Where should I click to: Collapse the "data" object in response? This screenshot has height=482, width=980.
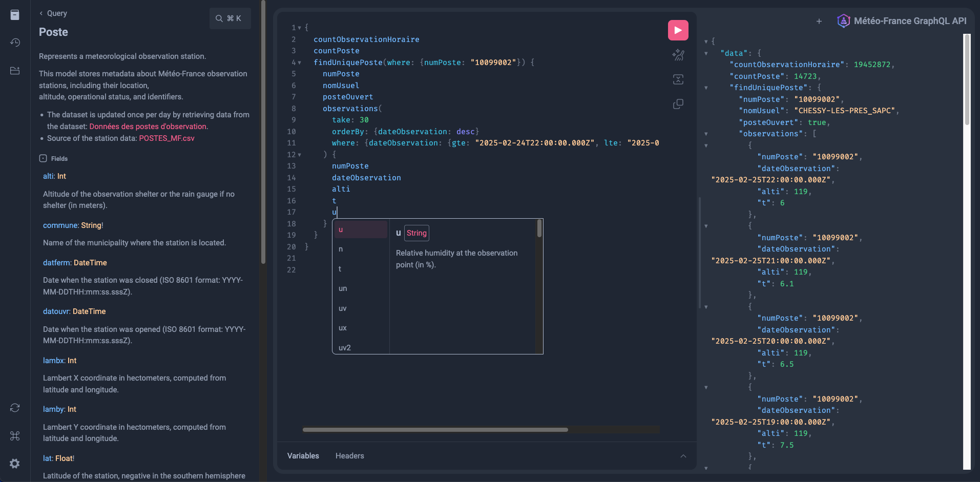tap(706, 53)
